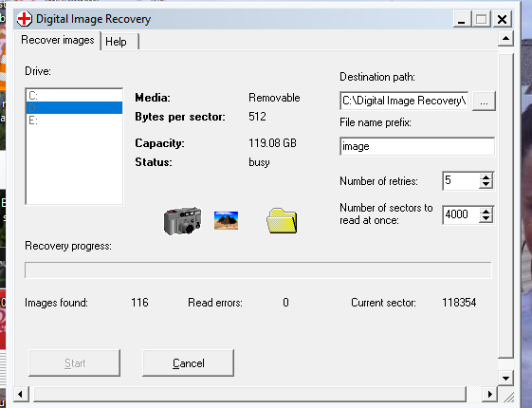Viewport: 532px width, 408px height.
Task: Click the pyramid picture icon
Action: click(x=226, y=220)
